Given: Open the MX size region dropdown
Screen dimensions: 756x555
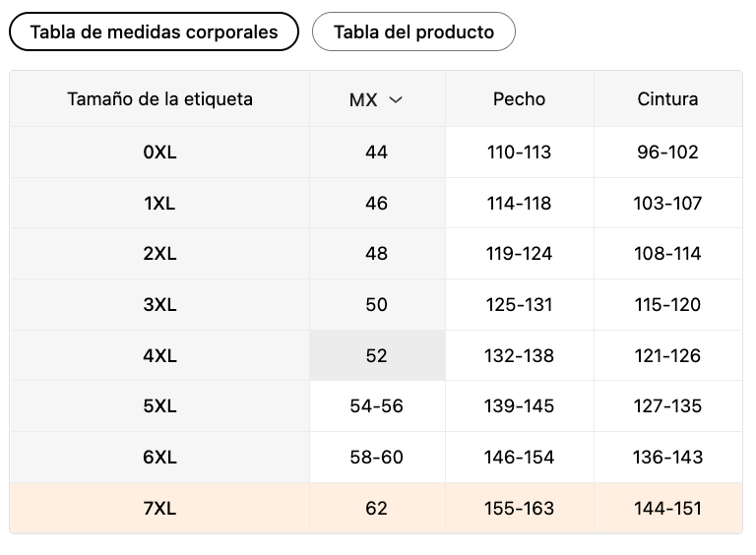Looking at the screenshot, I should coord(376,99).
